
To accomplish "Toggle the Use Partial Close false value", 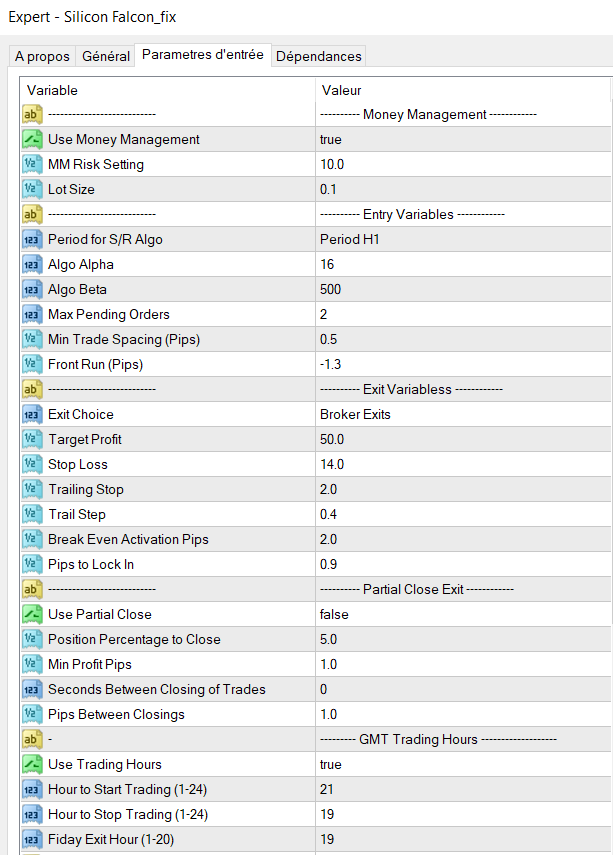I will [334, 614].
